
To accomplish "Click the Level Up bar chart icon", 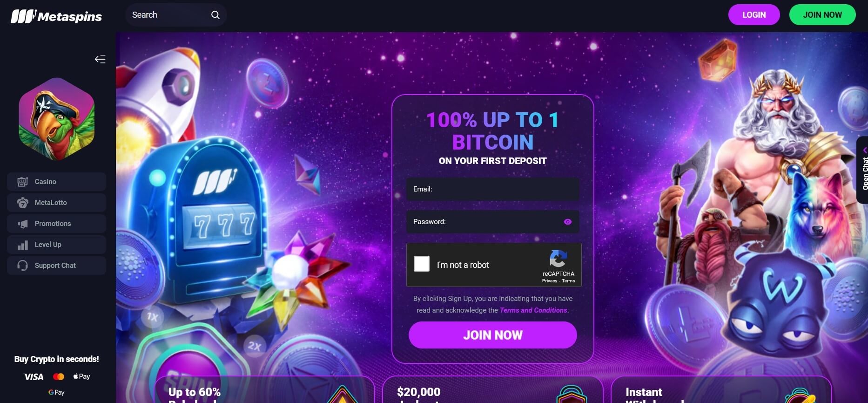I will pos(22,245).
